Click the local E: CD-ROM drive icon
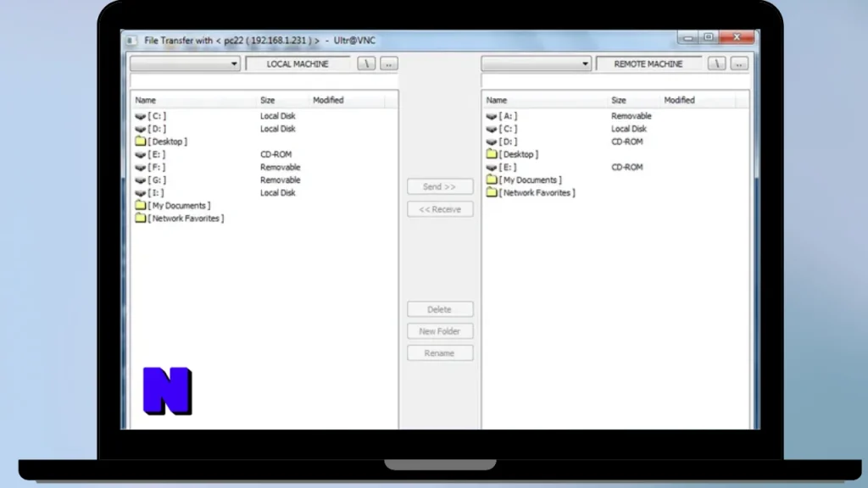The image size is (868, 488). 140,154
